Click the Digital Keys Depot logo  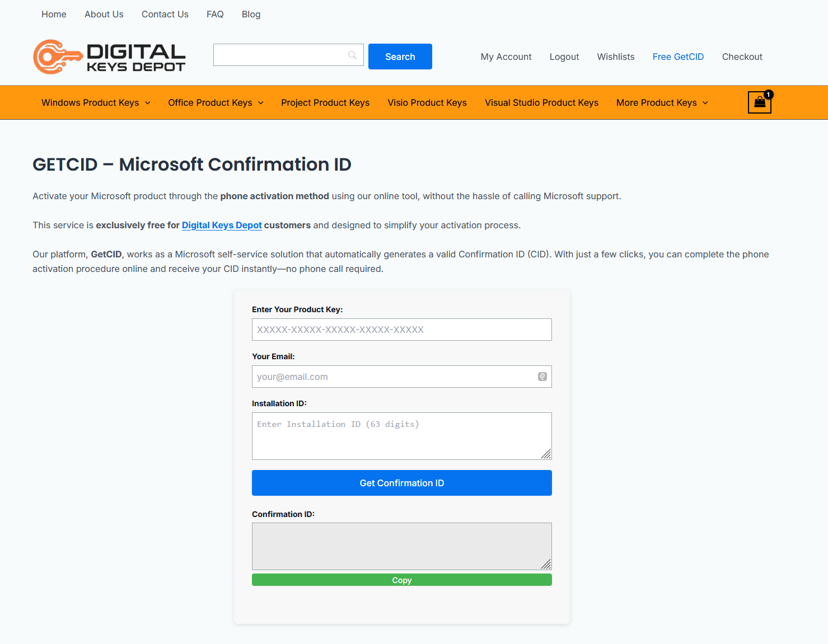pyautogui.click(x=109, y=57)
